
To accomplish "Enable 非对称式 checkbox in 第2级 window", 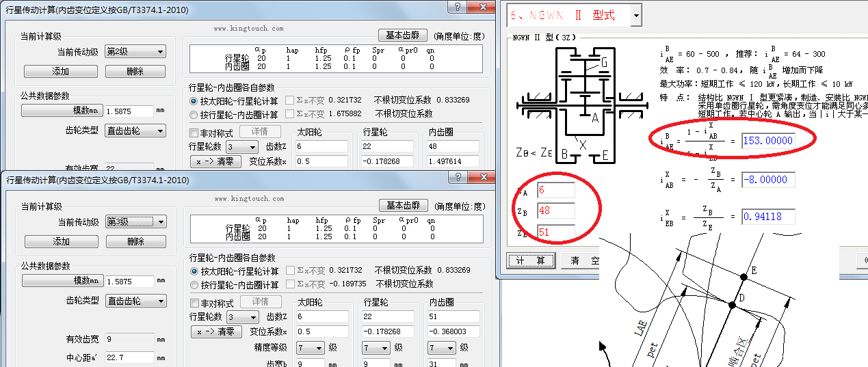I will click(194, 133).
